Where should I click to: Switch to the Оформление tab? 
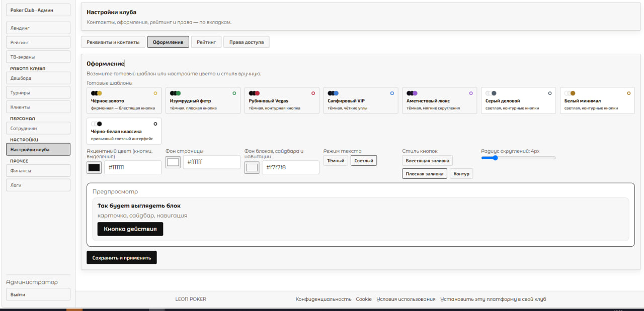click(168, 42)
